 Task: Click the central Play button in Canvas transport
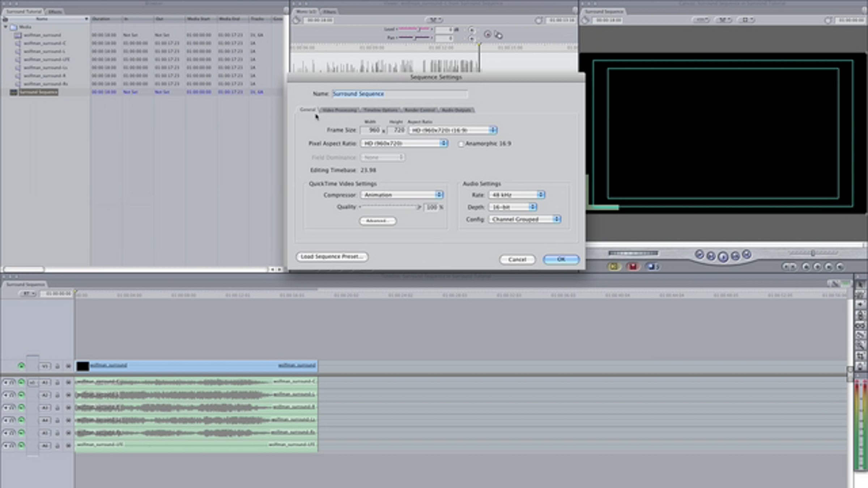(x=723, y=257)
